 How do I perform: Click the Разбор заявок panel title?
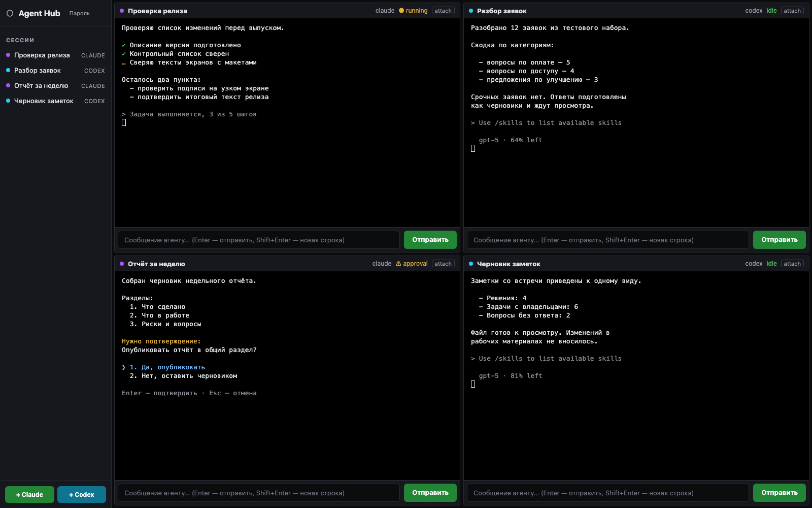502,11
